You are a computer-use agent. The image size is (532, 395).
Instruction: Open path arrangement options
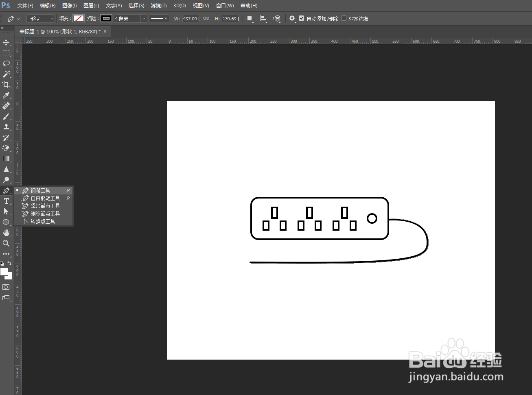(277, 19)
